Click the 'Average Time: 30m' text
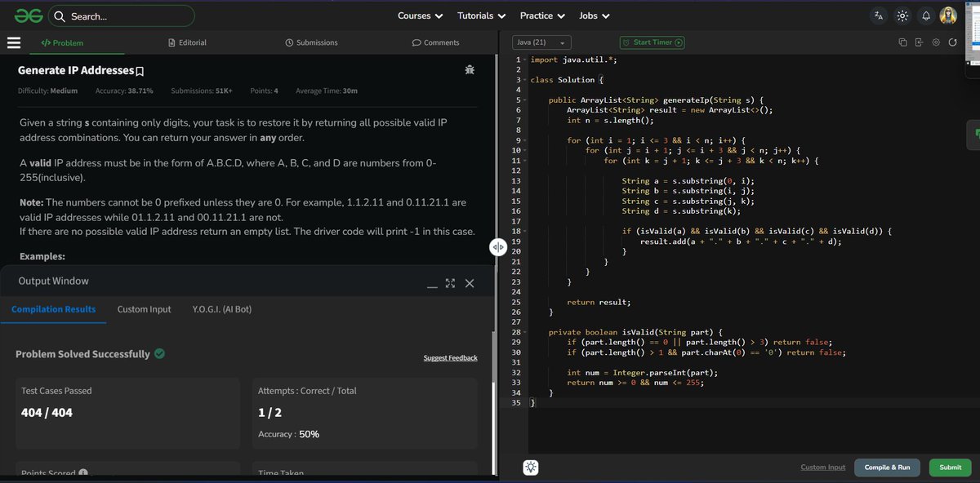The width and height of the screenshot is (980, 483). pos(327,91)
